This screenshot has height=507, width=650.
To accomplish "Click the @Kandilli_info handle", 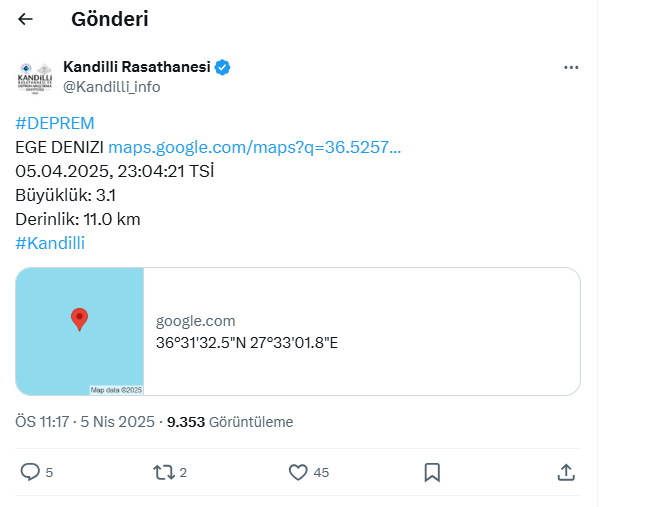I will 112,87.
